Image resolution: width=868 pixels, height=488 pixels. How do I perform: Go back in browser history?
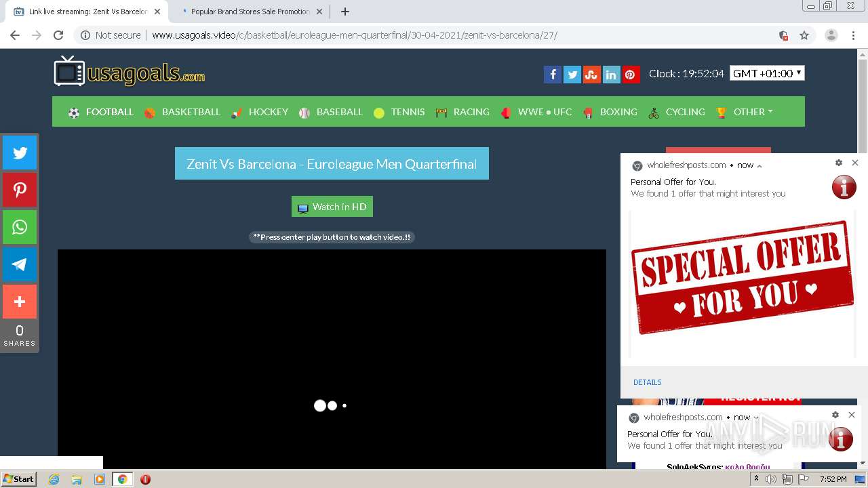click(15, 35)
